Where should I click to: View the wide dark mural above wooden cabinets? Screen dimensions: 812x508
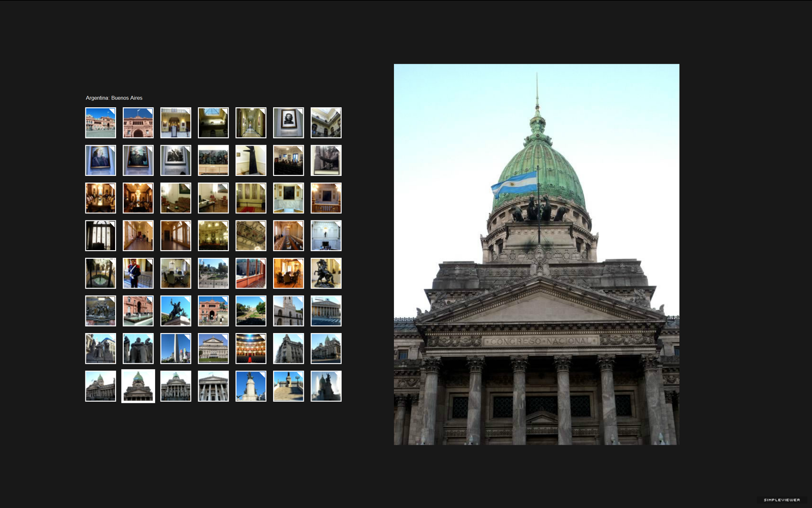coord(213,160)
